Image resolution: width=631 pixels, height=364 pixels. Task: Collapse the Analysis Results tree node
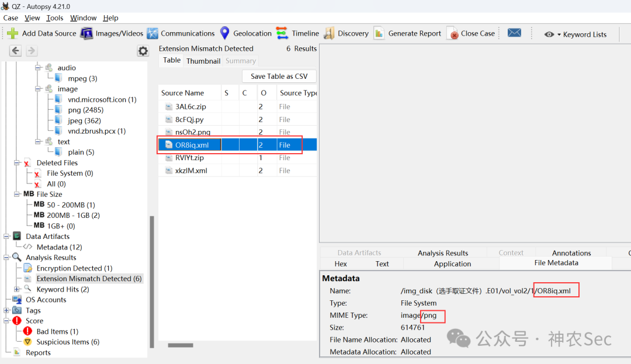coord(6,258)
